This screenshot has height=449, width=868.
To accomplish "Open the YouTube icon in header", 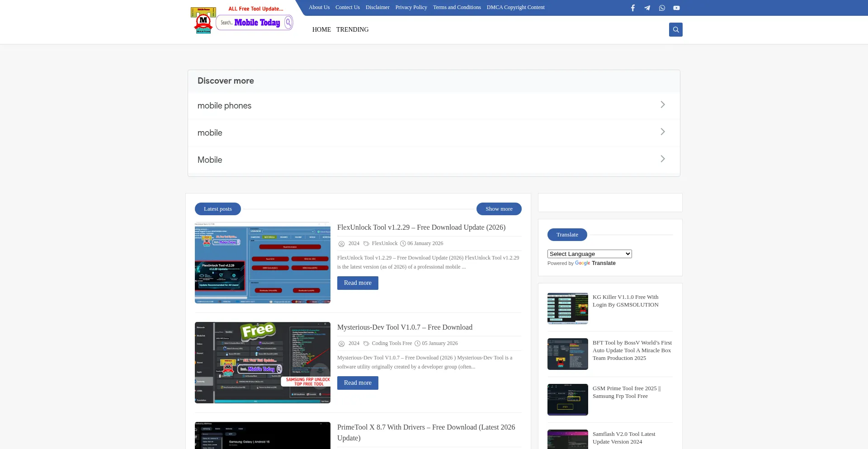I will [x=676, y=8].
